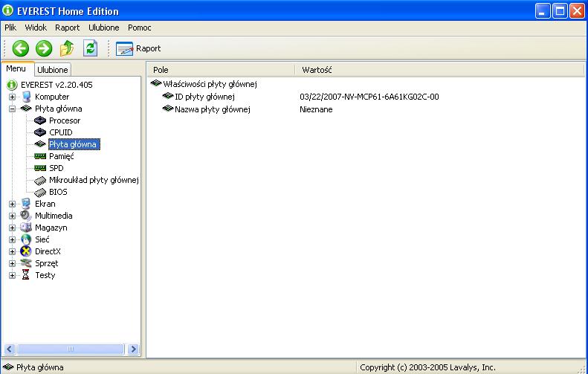Select the Sprzęt tree item
This screenshot has height=374, width=588.
coord(47,263)
